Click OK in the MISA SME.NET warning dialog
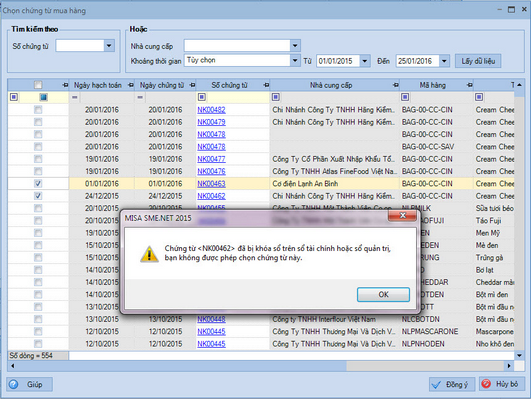 pos(383,294)
